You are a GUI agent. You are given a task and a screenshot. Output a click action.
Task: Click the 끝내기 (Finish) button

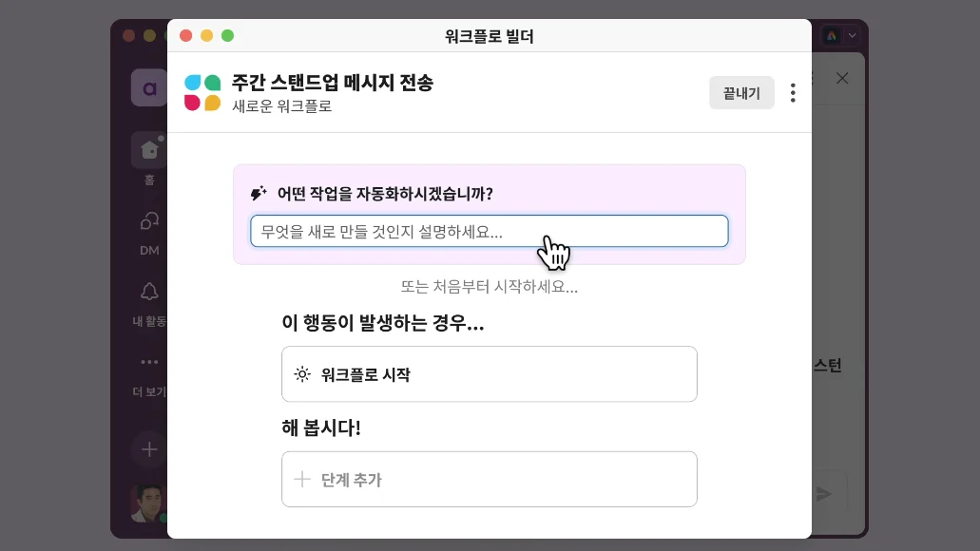click(x=741, y=93)
